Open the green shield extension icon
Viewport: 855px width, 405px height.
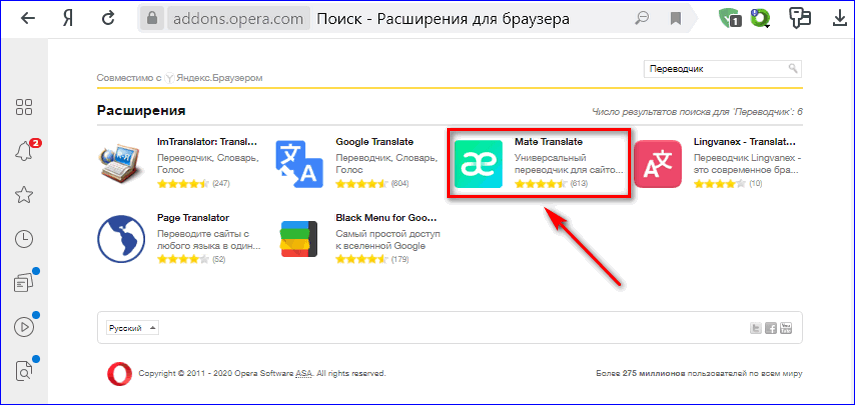(x=730, y=19)
